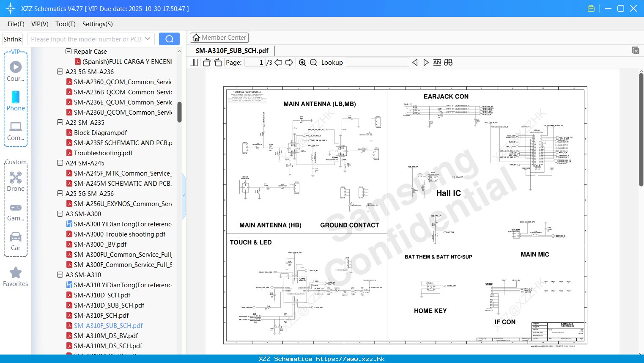Click the gift box icon in title bar
This screenshot has height=363, width=644.
point(591,8)
